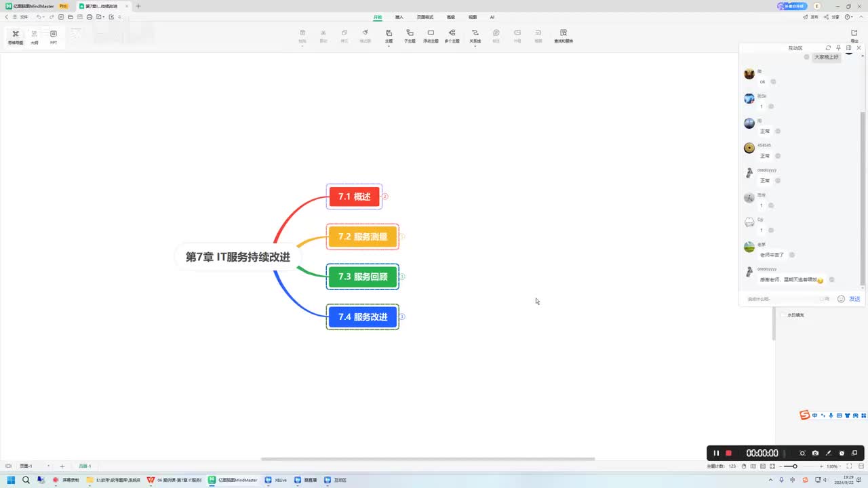Click the timer clock icon on recorder
Viewport: 868px width, 488px height.
tap(842, 453)
